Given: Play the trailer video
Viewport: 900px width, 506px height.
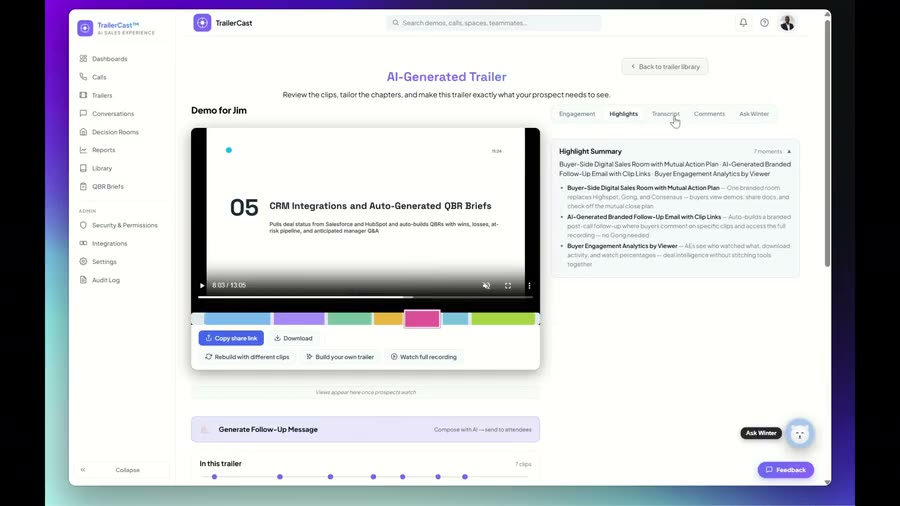Looking at the screenshot, I should tap(202, 285).
